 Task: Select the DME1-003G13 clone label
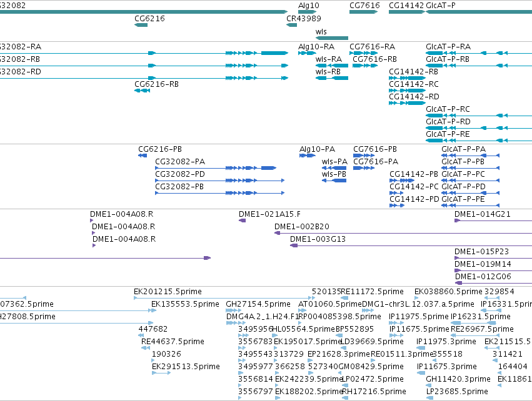point(318,239)
